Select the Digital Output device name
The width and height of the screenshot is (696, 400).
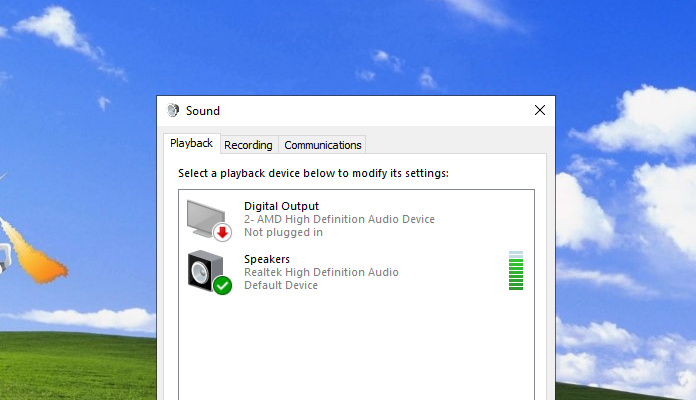tap(281, 206)
